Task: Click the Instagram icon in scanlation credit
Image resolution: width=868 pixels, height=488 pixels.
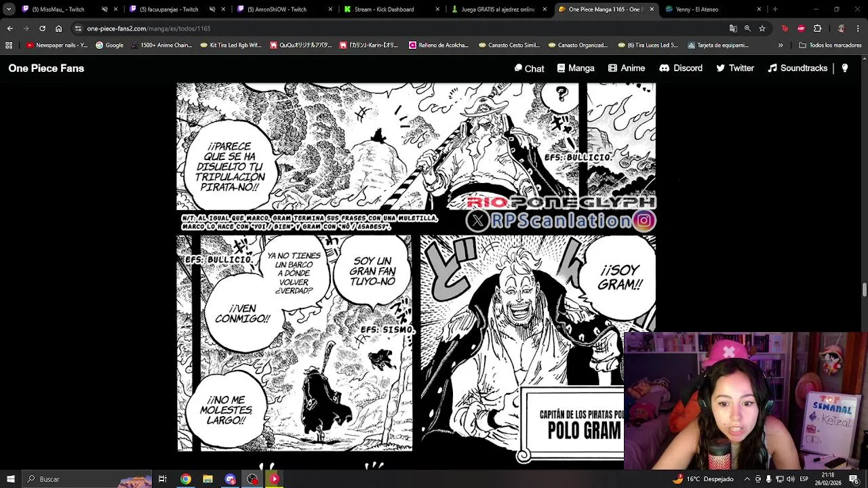Action: pos(644,220)
